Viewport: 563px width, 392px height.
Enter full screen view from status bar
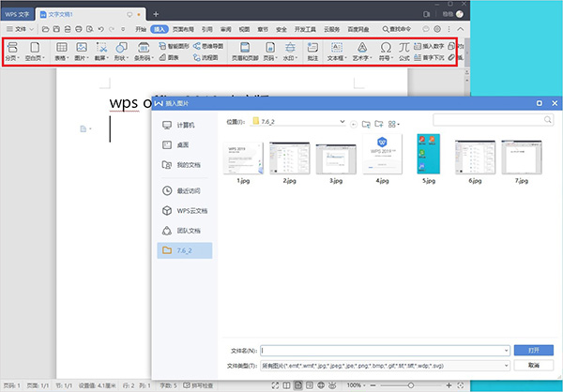tap(275, 385)
